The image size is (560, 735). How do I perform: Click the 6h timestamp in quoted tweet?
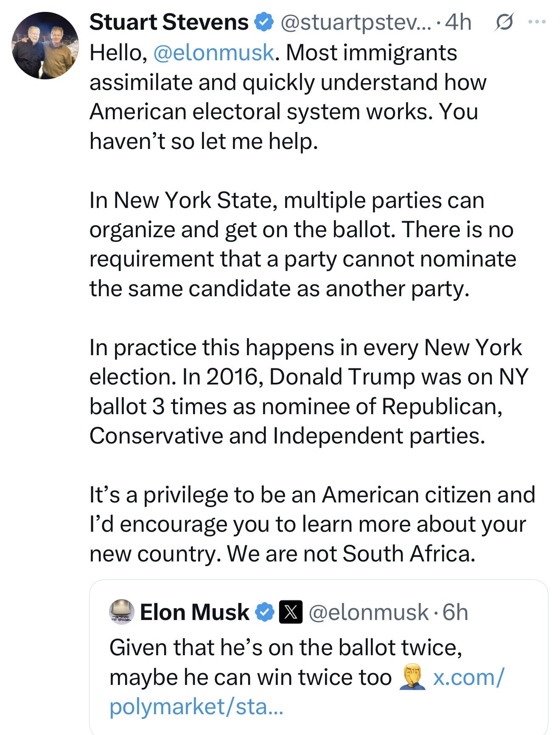[455, 612]
